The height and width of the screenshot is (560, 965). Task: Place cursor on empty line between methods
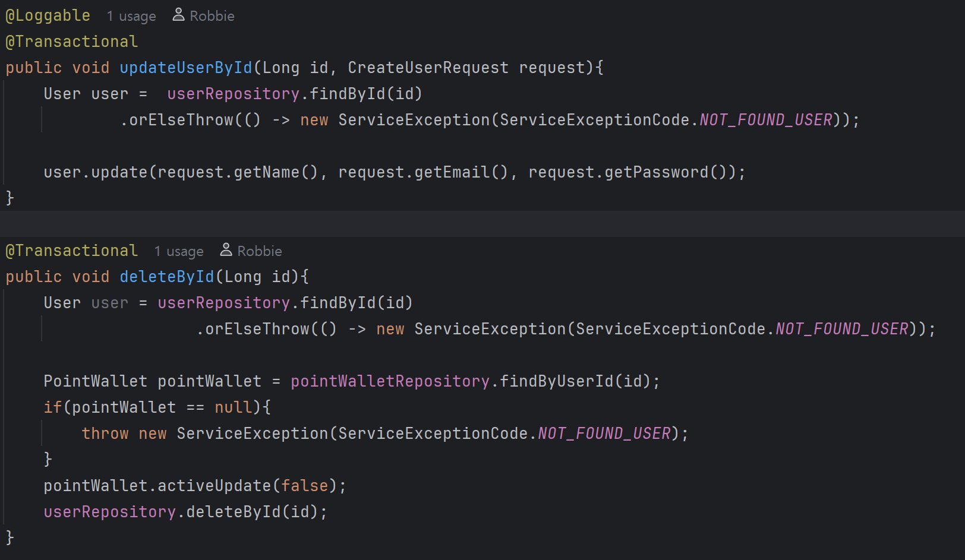point(482,224)
